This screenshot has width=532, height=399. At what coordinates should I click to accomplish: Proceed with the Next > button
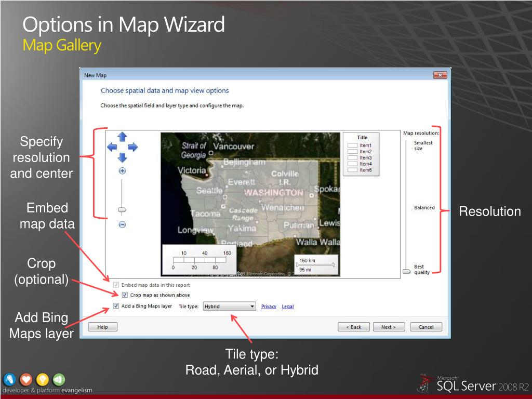pos(389,327)
